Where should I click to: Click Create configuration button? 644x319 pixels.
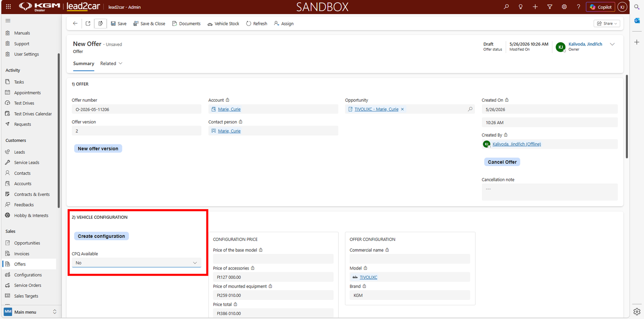pos(101,236)
